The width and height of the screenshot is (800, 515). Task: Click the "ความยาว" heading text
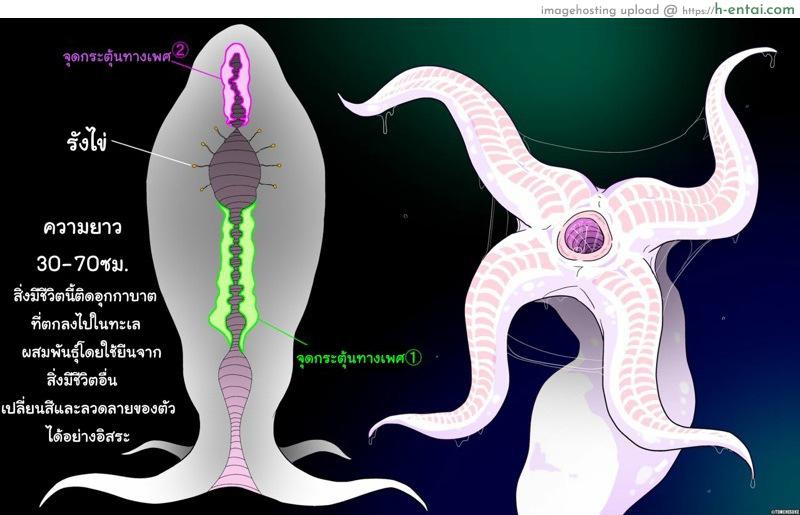(83, 227)
